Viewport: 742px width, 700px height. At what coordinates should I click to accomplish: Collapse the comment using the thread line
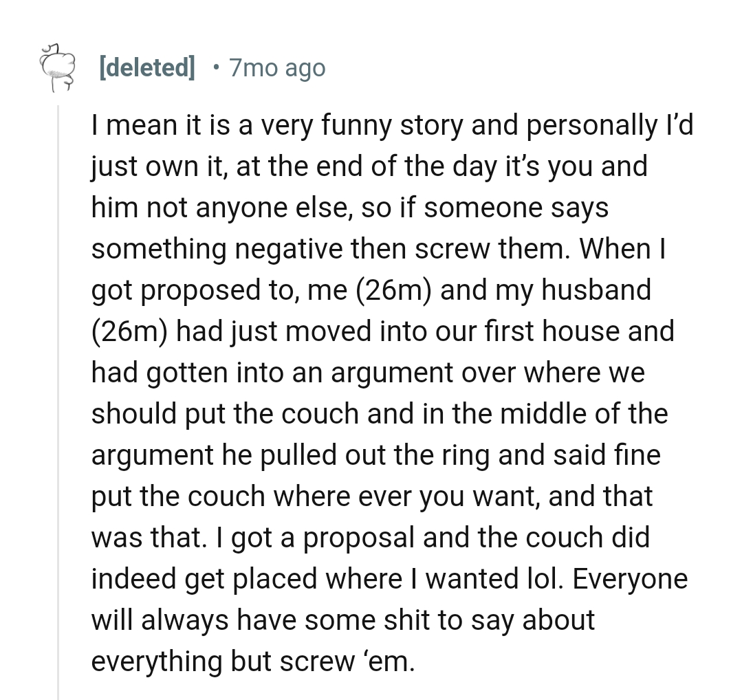click(59, 399)
